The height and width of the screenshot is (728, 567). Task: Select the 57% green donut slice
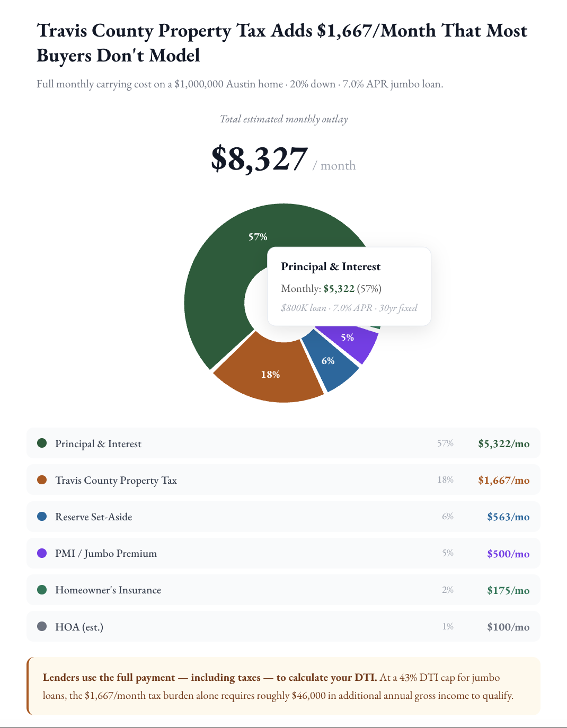(x=223, y=276)
